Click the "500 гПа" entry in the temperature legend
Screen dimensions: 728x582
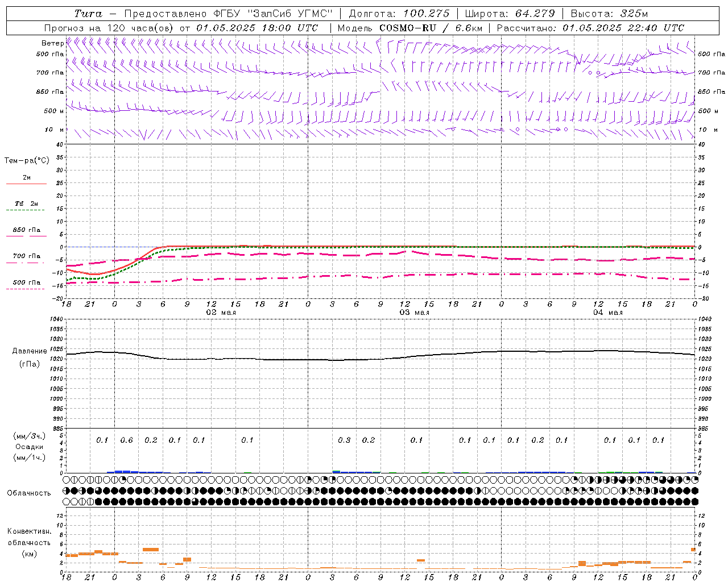[x=27, y=282]
